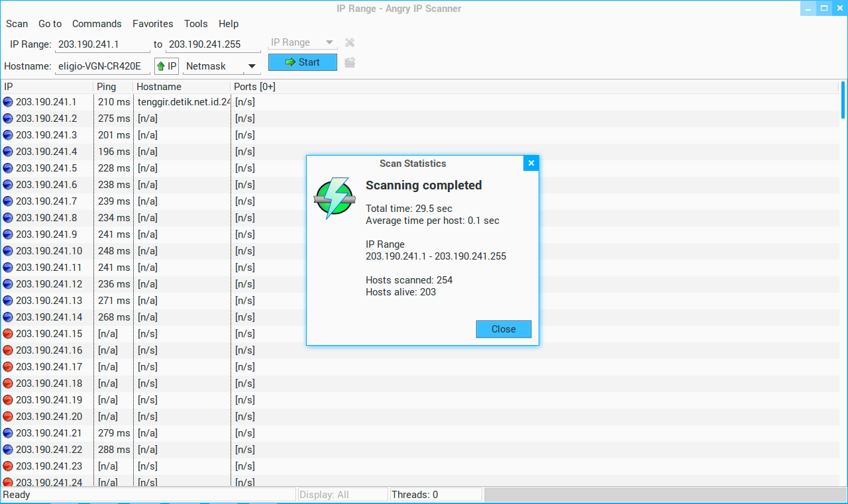Click the Start scan button
The width and height of the screenshot is (848, 504).
pyautogui.click(x=303, y=62)
